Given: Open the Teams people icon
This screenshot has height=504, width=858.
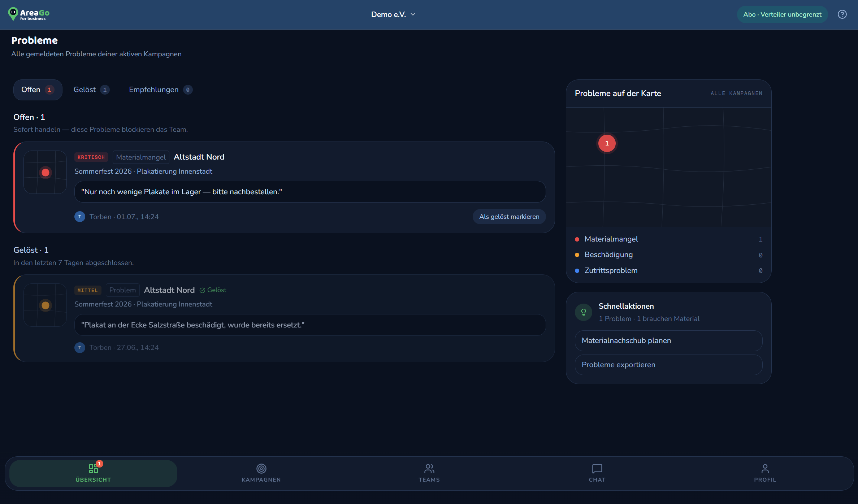Looking at the screenshot, I should [x=429, y=469].
